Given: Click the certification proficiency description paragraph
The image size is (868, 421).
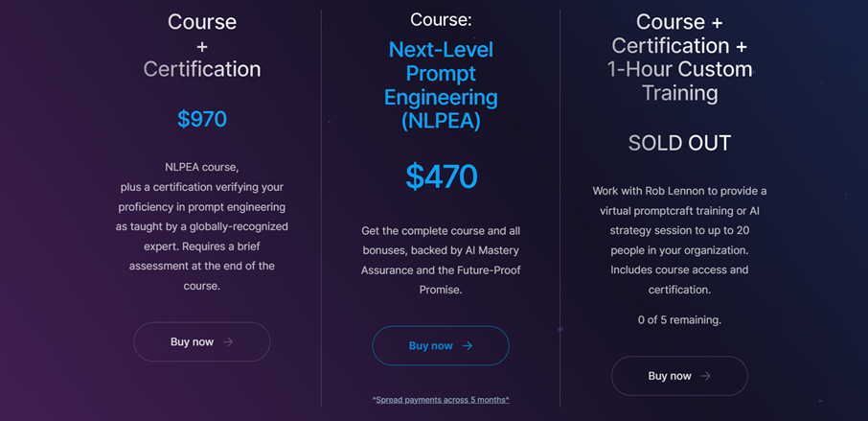Looking at the screenshot, I should point(202,226).
